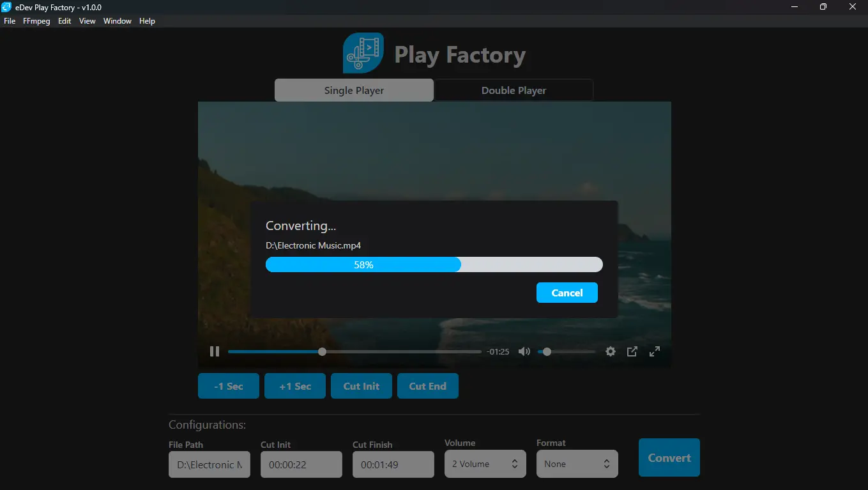Viewport: 868px width, 490px height.
Task: Click the Play Factory logo
Action: 363,53
